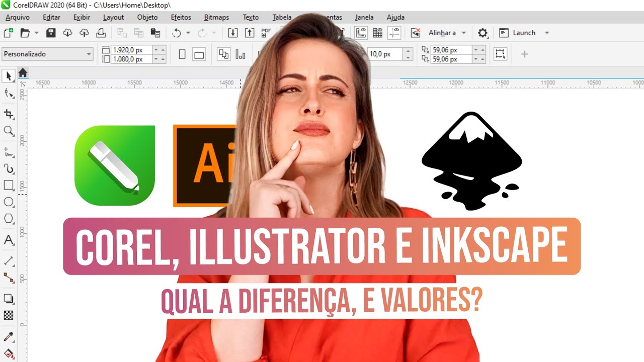Print the document
This screenshot has height=362, width=644.
click(x=101, y=33)
